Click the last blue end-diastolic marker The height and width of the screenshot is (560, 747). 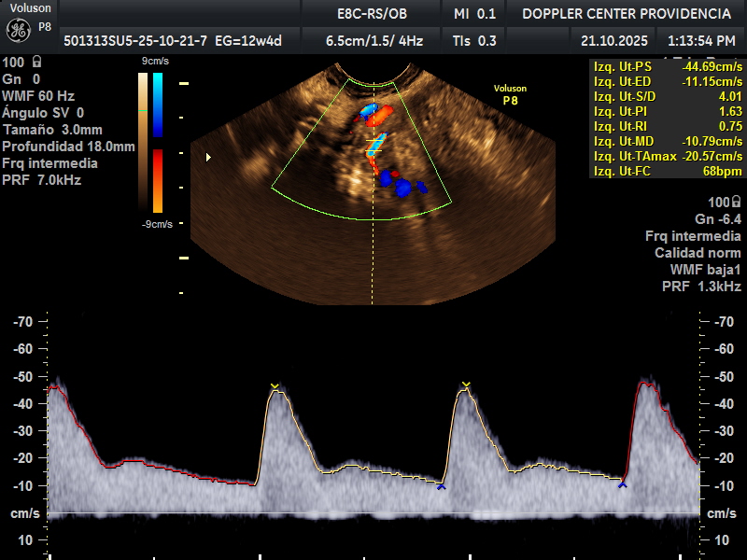[x=622, y=484]
